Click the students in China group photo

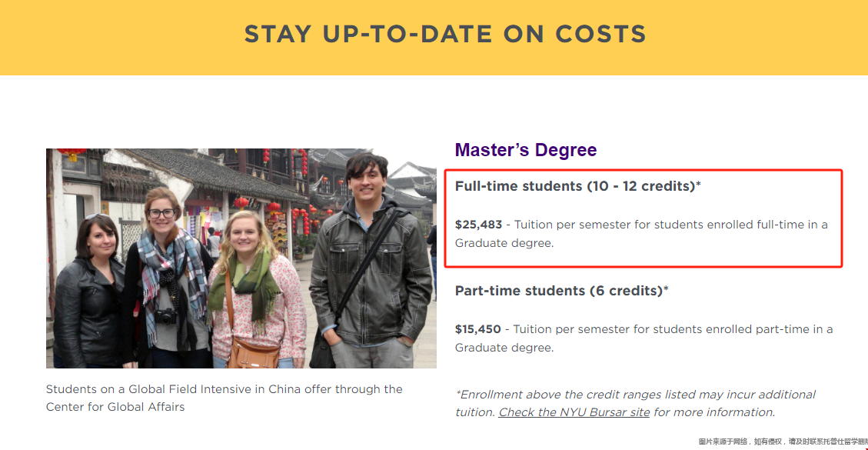click(x=241, y=258)
